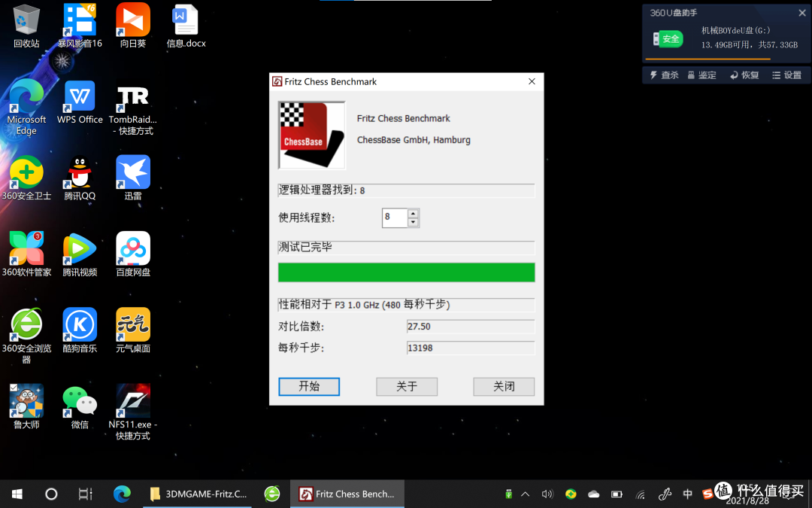Open 腾讯视频 desktop icon

pyautogui.click(x=80, y=254)
